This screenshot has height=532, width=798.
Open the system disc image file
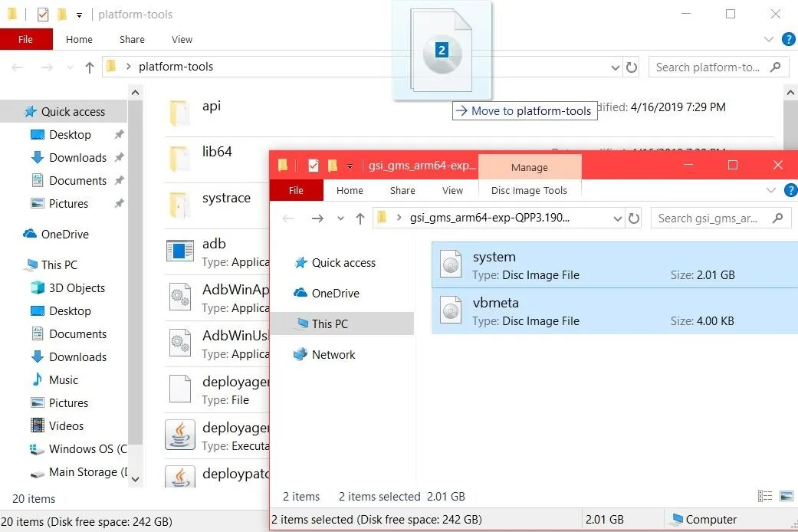click(x=614, y=265)
